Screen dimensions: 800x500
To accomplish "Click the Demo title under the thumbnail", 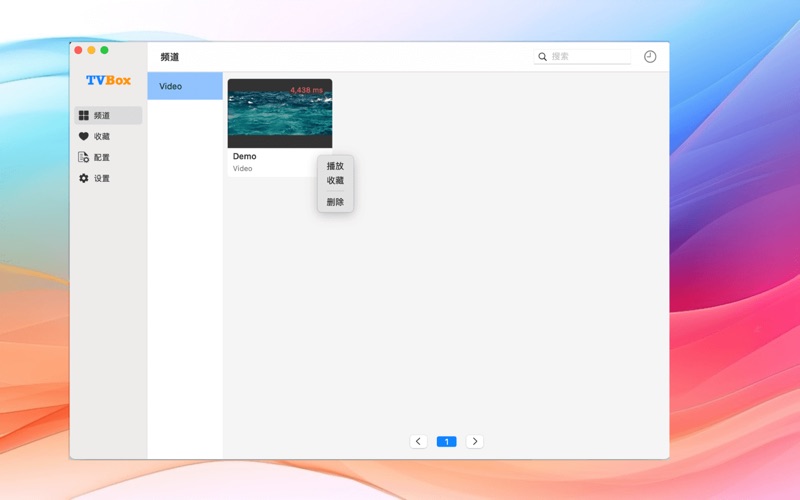I will coord(245,156).
